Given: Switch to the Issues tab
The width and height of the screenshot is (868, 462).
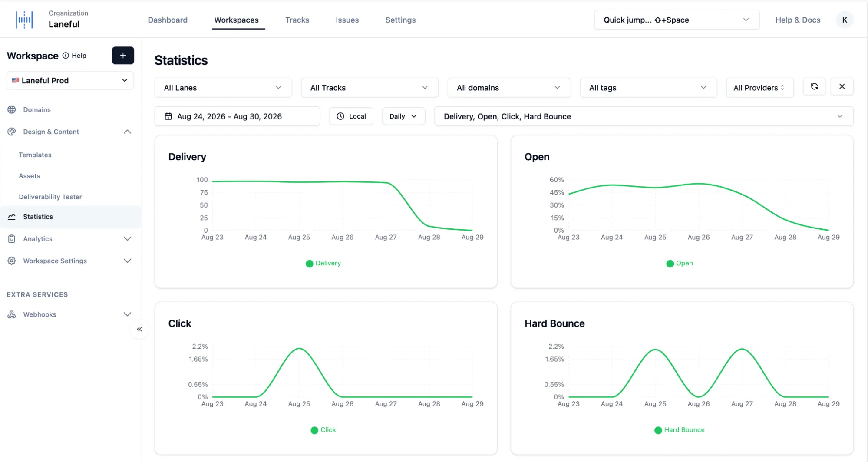Looking at the screenshot, I should (347, 20).
